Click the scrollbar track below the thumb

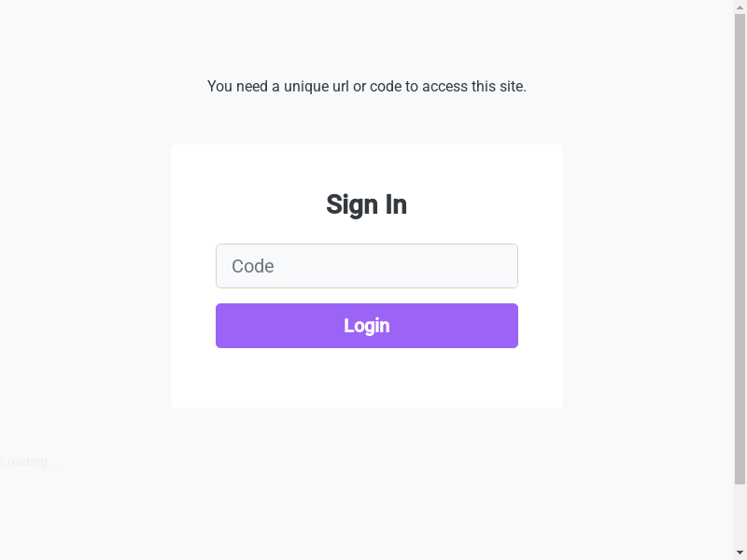coord(740,513)
